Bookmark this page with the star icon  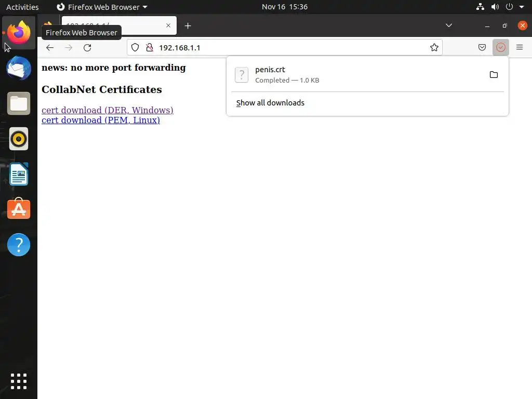tap(434, 47)
